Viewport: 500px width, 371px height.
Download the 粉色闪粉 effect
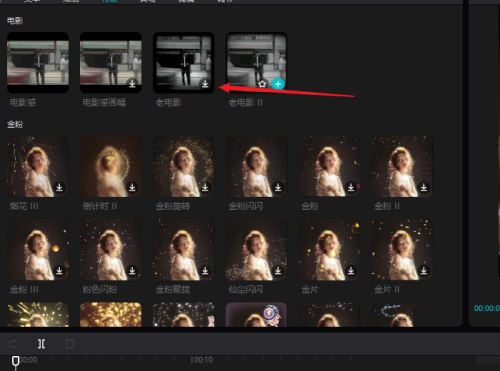[x=132, y=271]
